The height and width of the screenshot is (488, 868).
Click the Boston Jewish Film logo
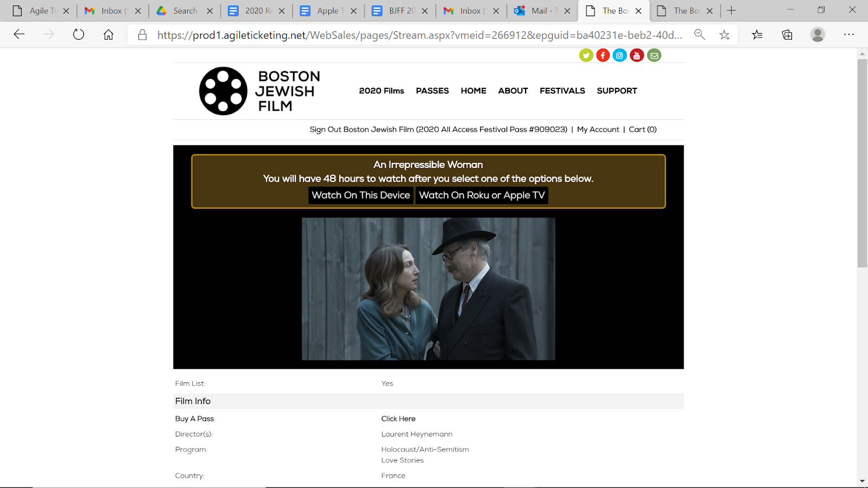[260, 91]
